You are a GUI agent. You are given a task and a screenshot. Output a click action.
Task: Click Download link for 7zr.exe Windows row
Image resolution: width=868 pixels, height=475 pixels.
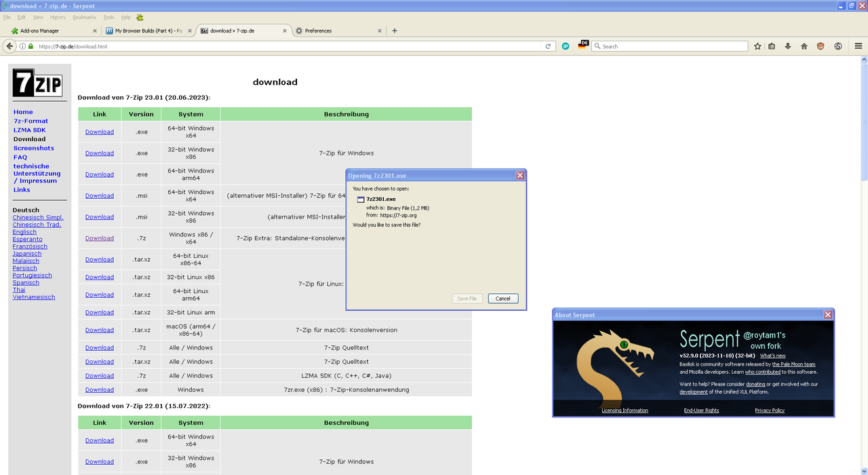[100, 389]
